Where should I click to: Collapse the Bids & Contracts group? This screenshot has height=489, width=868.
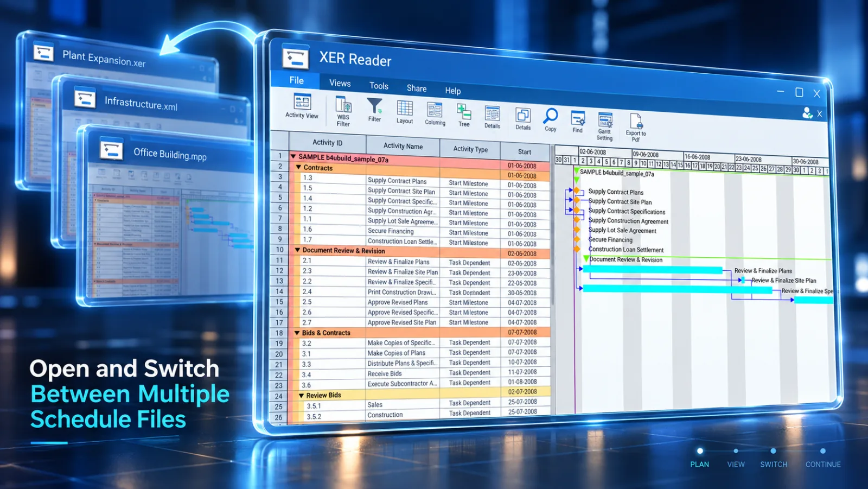[297, 333]
